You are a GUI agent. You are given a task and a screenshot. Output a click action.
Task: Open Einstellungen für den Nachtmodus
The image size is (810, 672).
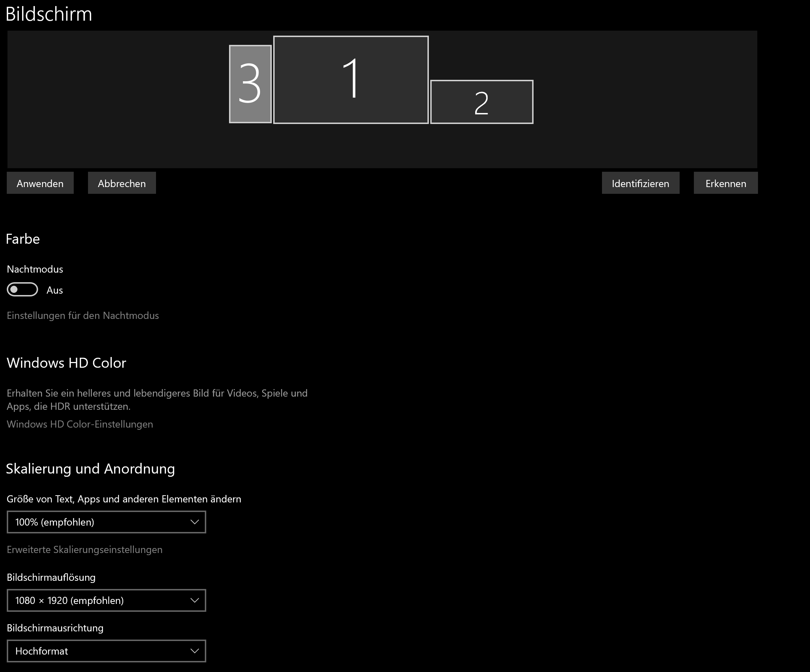82,315
